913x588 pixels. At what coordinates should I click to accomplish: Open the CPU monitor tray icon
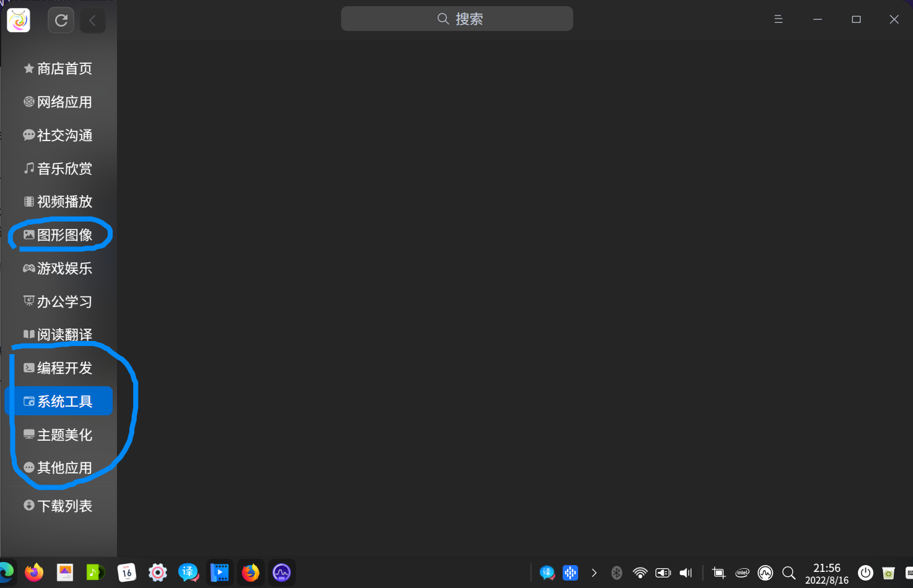pos(765,573)
